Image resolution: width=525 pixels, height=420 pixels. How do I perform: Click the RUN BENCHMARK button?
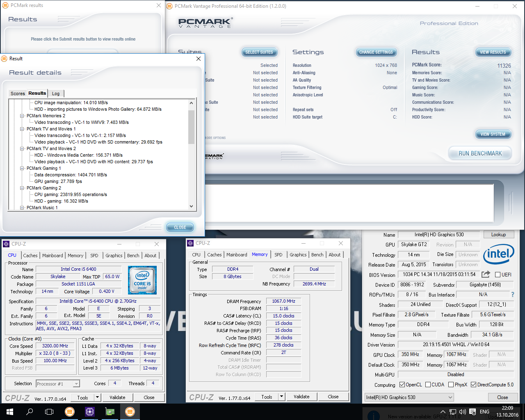(480, 153)
